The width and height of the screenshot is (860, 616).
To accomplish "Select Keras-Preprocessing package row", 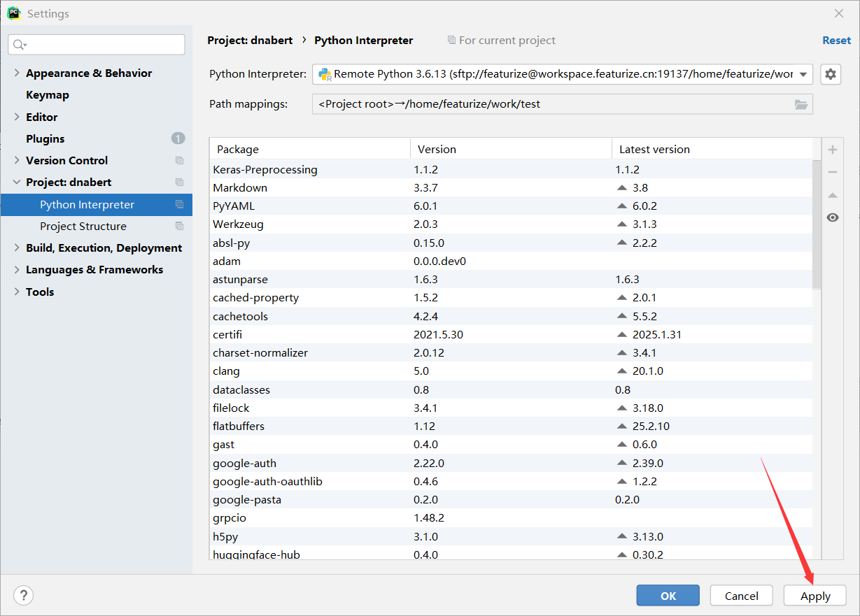I will pyautogui.click(x=512, y=169).
